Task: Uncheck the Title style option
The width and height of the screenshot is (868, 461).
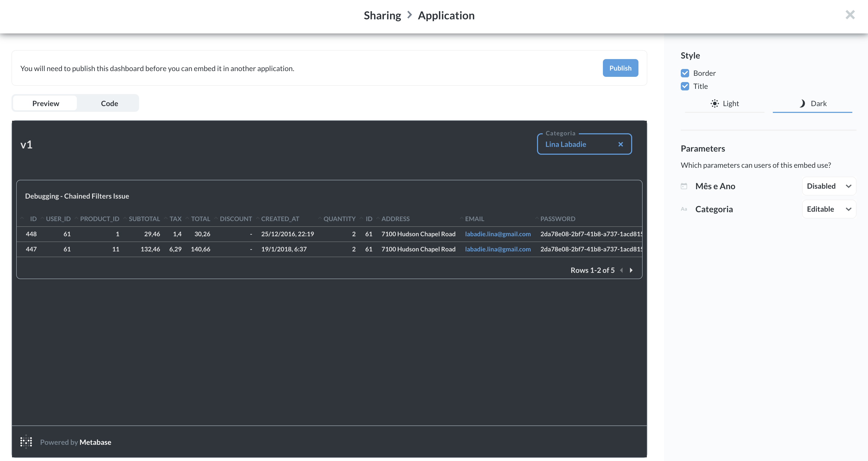Action: click(x=685, y=86)
